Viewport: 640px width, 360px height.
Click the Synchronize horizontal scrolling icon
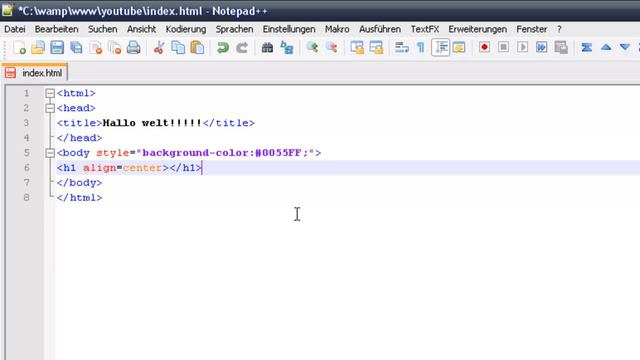point(376,48)
